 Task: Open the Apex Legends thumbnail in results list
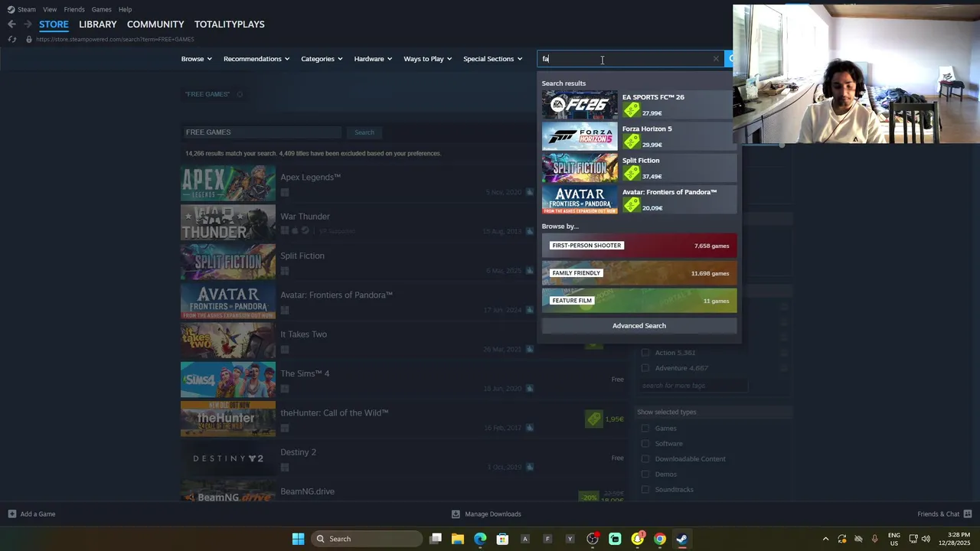(228, 184)
